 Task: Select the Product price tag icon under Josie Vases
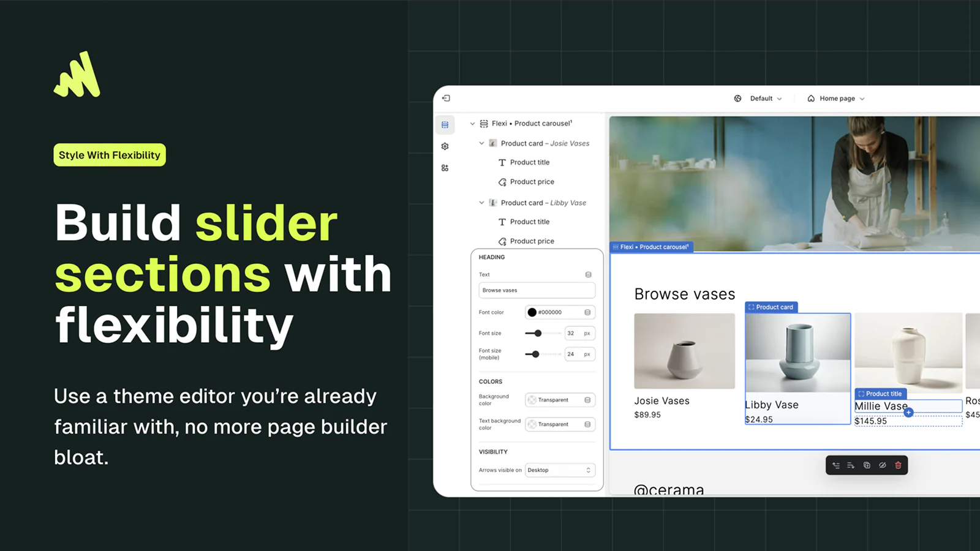(503, 181)
